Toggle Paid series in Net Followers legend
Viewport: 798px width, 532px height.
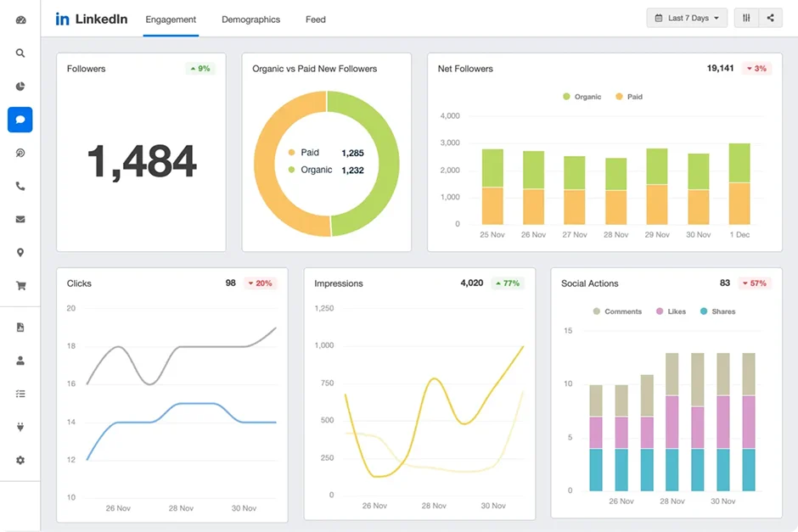point(628,97)
